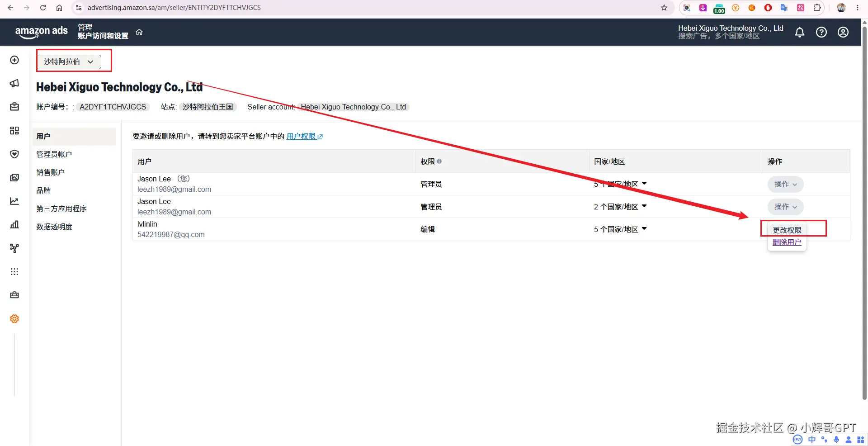Screen dimensions: 868x446
Task: Open the Chrome three-dot menu
Action: pos(858,8)
